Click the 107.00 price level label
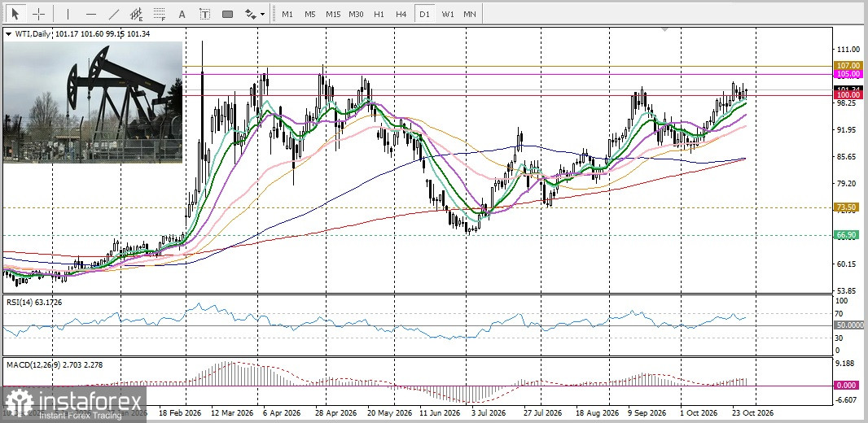This screenshot has height=423, width=868. pyautogui.click(x=848, y=66)
